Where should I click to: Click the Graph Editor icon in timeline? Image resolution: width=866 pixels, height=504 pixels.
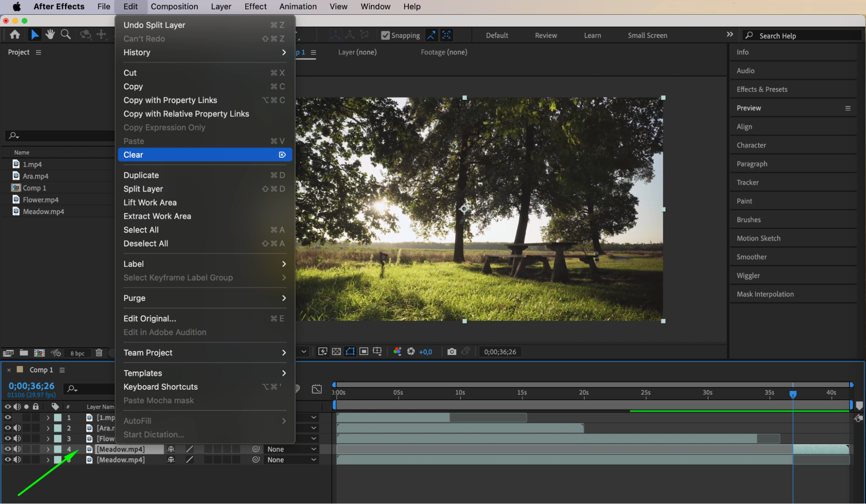pos(317,389)
